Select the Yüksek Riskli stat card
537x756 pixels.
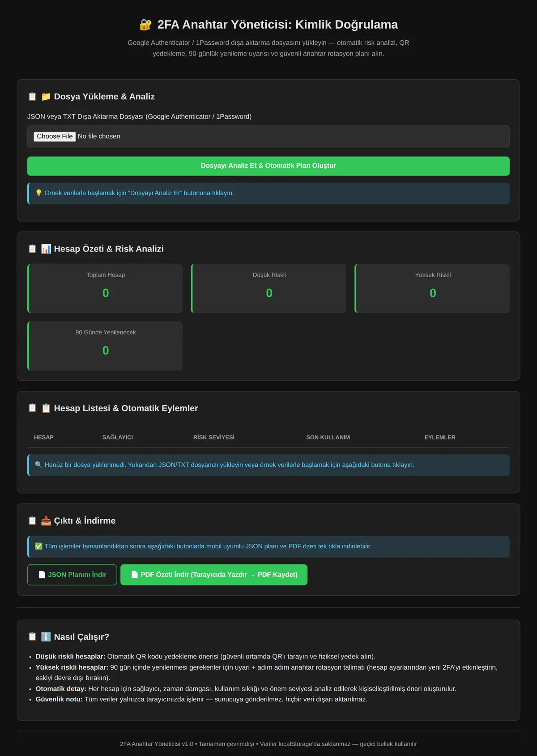click(432, 288)
